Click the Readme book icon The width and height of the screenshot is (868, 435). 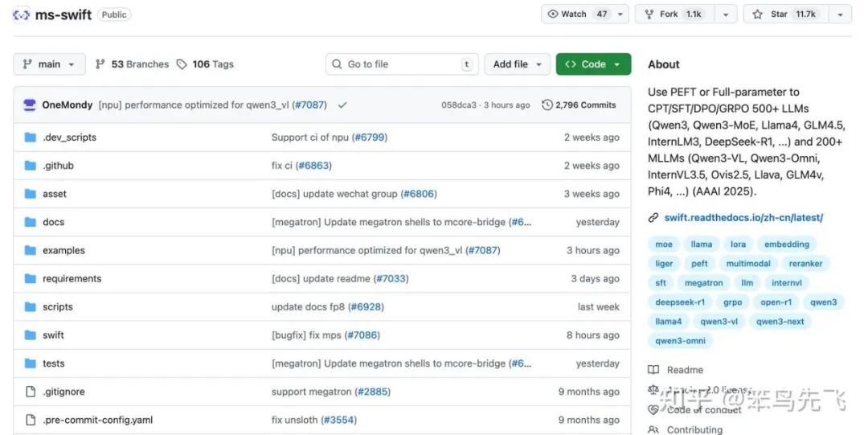pos(653,370)
